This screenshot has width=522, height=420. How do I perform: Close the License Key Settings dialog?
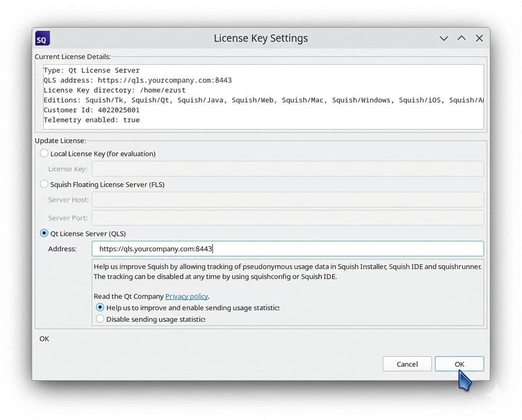tap(479, 38)
